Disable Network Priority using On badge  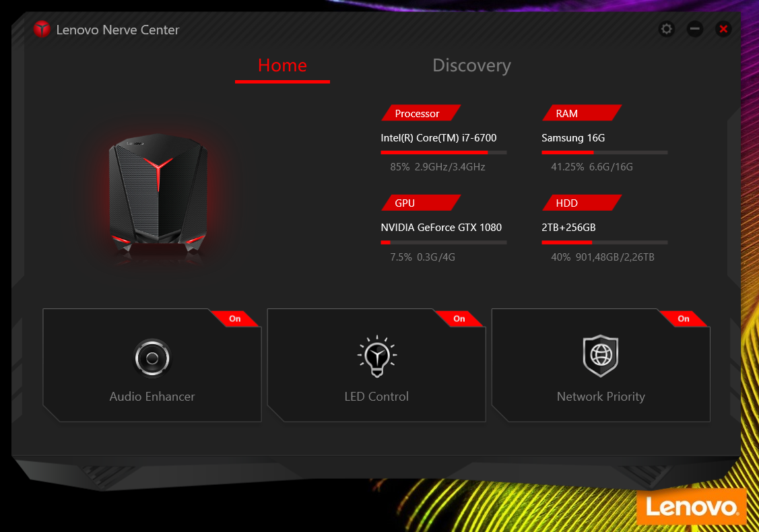684,319
